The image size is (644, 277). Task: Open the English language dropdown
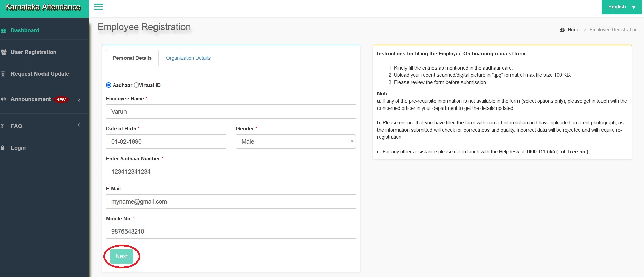click(621, 7)
